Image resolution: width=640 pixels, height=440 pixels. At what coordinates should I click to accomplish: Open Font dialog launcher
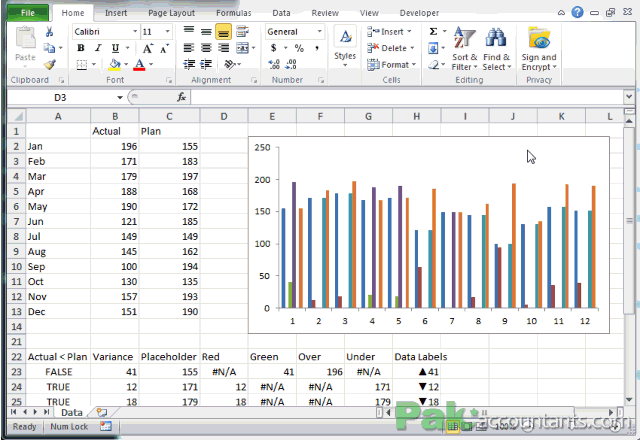169,80
